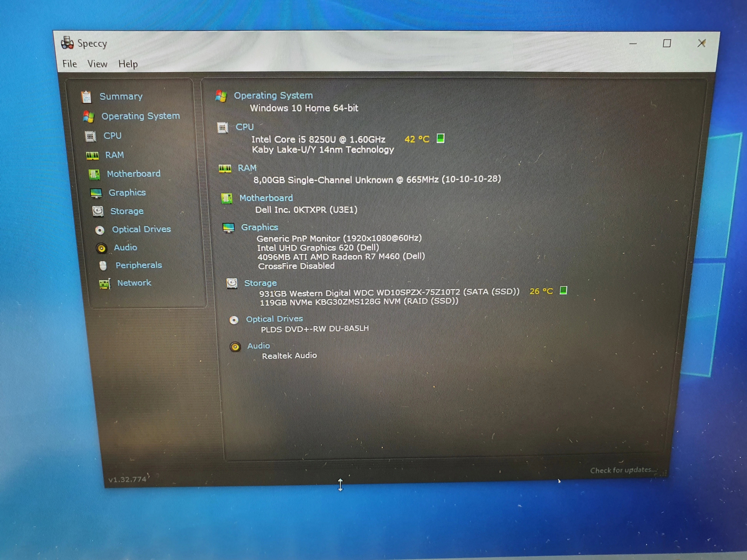This screenshot has width=747, height=560.
Task: Click the RAM stick icon in sidebar
Action: (92, 155)
